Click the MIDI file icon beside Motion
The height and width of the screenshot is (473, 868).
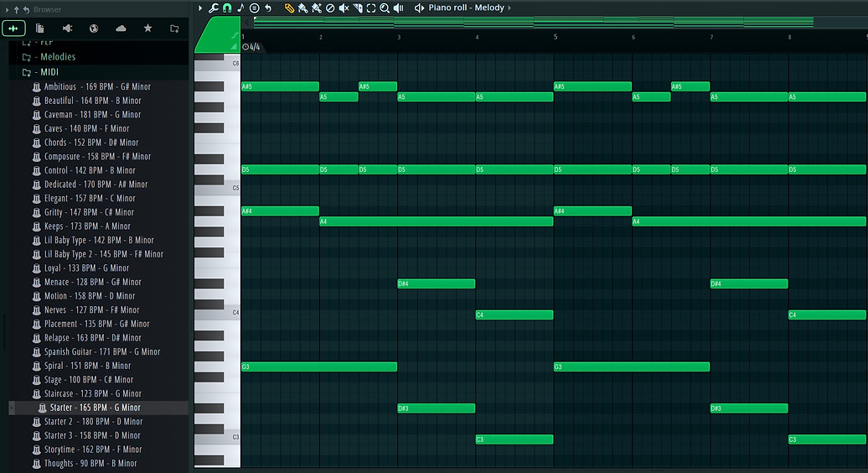37,296
